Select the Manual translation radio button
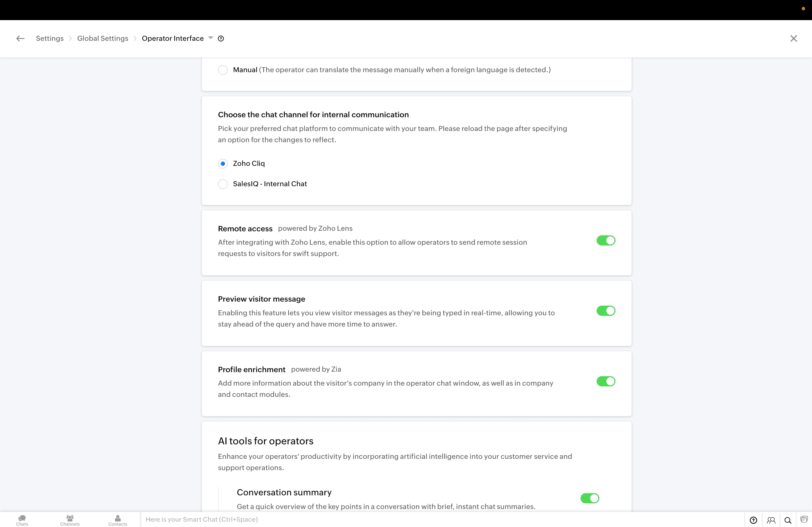 coord(223,70)
